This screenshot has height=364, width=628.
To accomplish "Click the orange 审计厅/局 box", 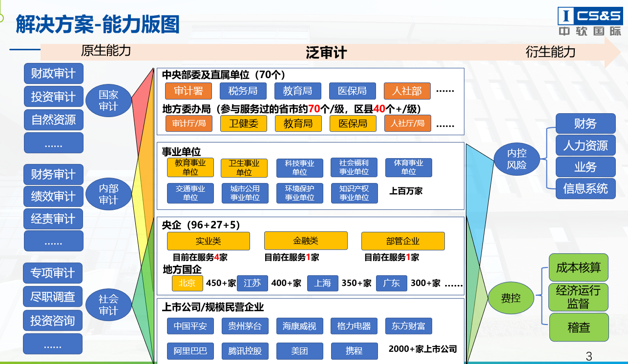I will coord(189,123).
